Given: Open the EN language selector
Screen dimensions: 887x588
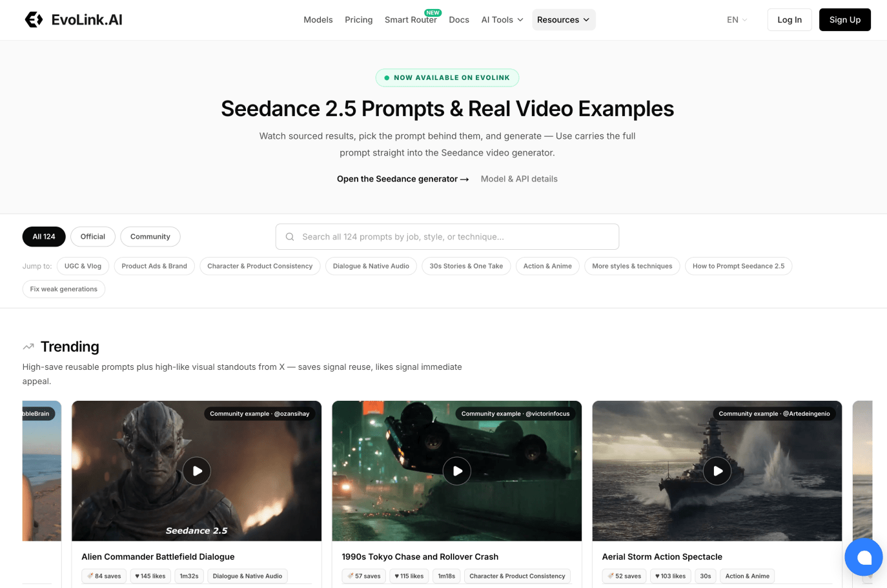Looking at the screenshot, I should coord(737,20).
